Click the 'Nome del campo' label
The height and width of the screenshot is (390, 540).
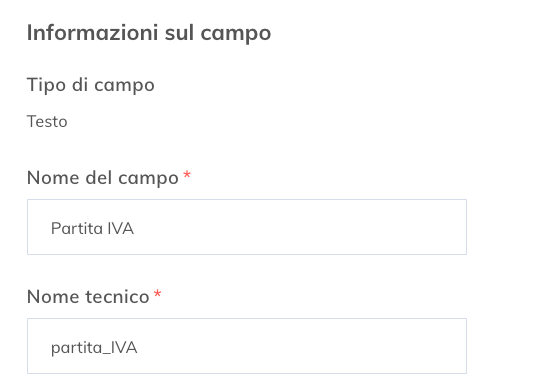coord(103,178)
